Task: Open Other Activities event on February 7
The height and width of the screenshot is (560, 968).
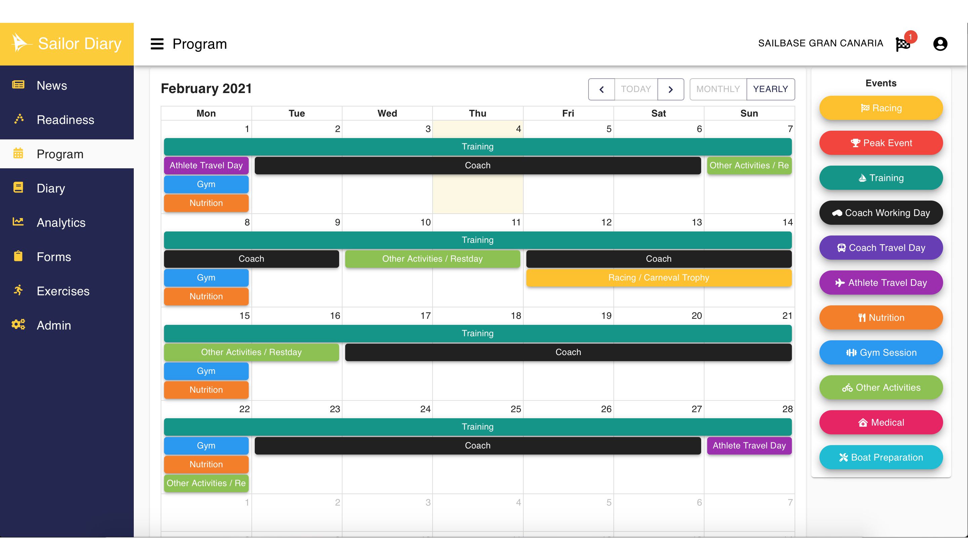Action: 749,165
